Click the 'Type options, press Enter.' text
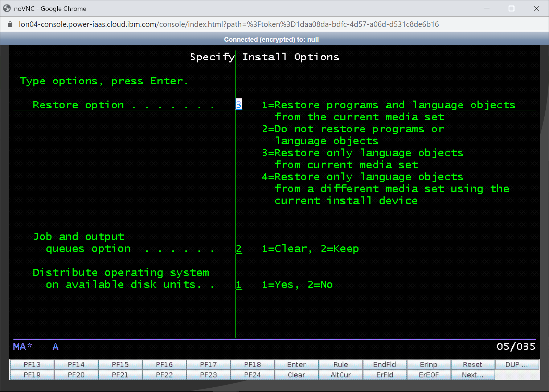The width and height of the screenshot is (549, 392). tap(104, 81)
